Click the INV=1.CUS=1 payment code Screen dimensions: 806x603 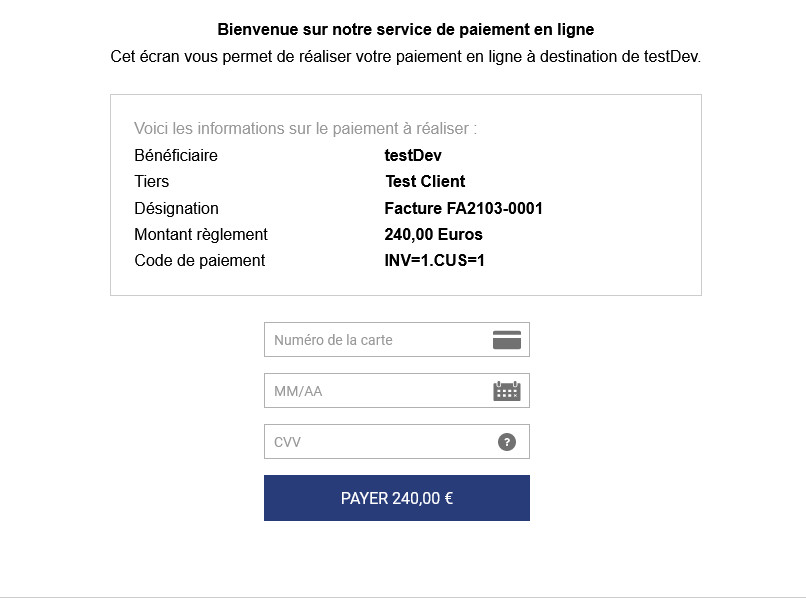tap(435, 260)
